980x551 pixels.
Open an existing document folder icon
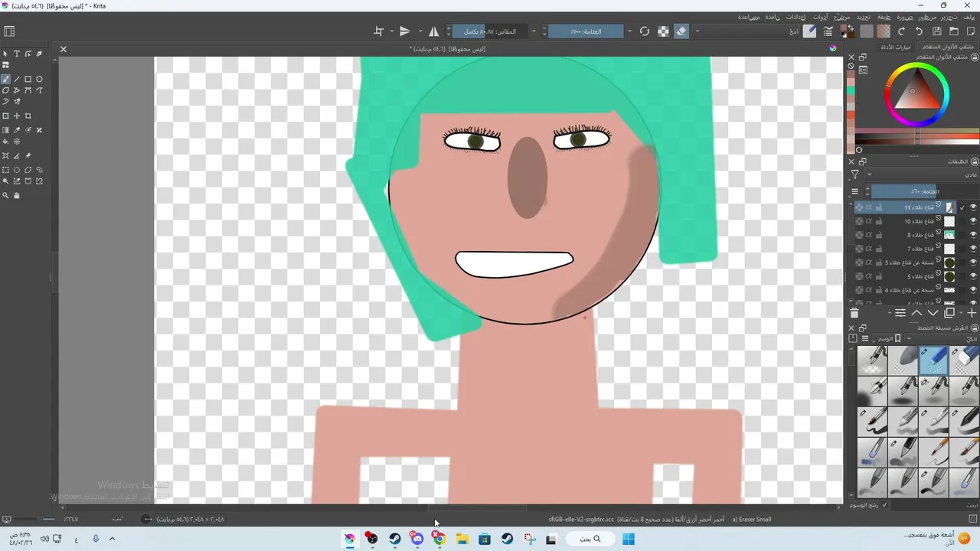pos(954,31)
